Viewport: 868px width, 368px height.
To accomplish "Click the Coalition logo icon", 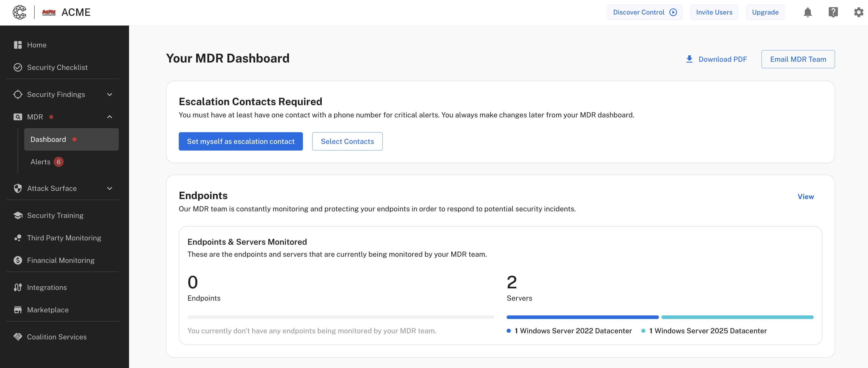I will click(20, 12).
